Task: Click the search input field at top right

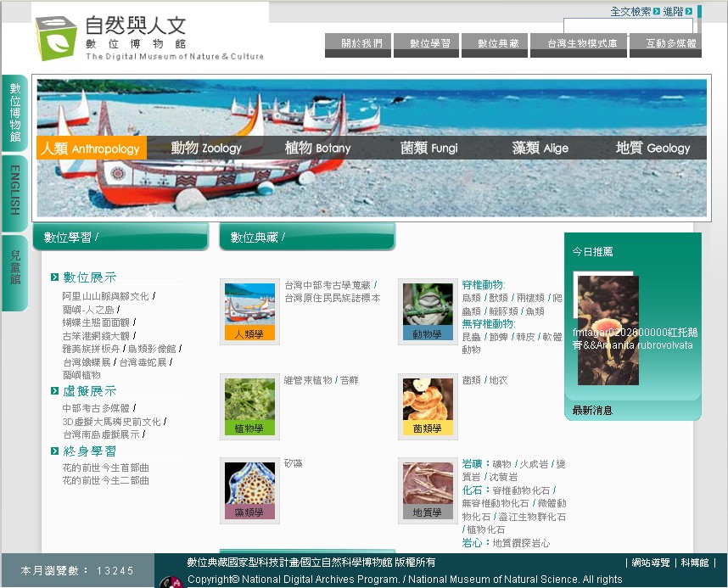Action: pyautogui.click(x=628, y=27)
